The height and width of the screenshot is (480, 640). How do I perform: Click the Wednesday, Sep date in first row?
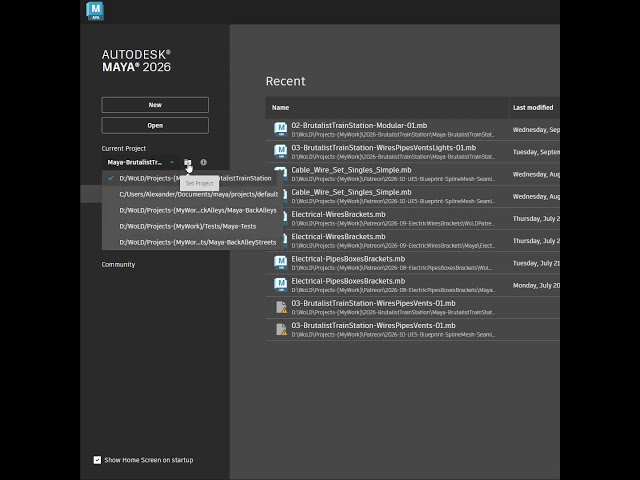coord(536,130)
